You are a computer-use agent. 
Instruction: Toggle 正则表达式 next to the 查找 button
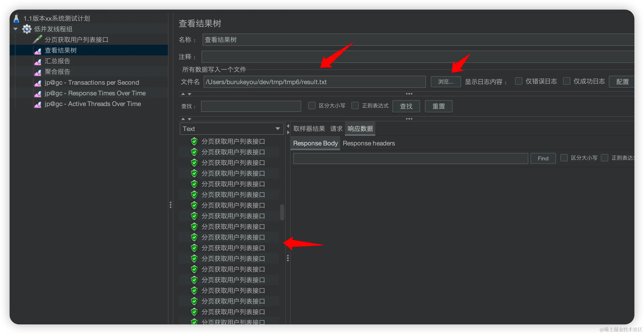click(x=355, y=105)
